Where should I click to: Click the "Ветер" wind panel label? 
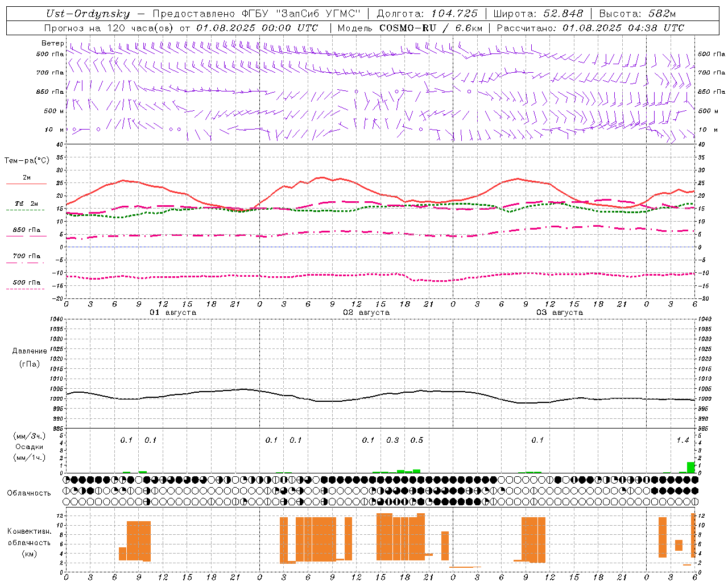[52, 43]
